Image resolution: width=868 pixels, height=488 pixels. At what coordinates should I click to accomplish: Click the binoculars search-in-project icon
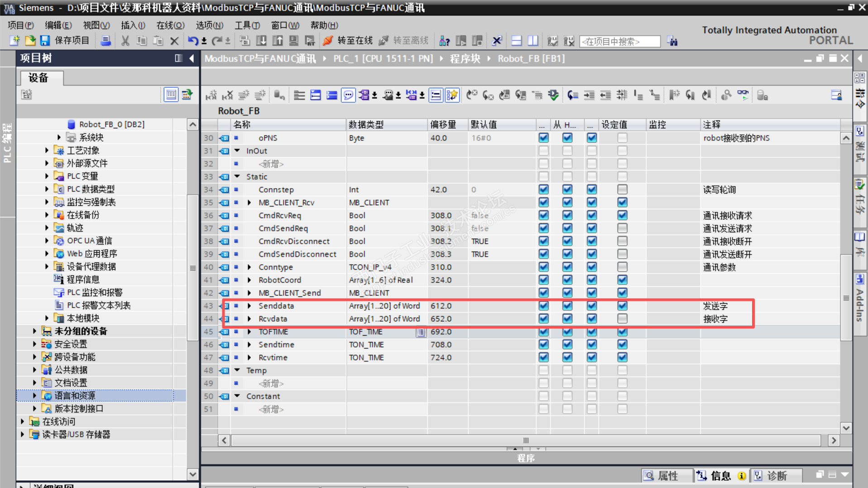(x=672, y=41)
